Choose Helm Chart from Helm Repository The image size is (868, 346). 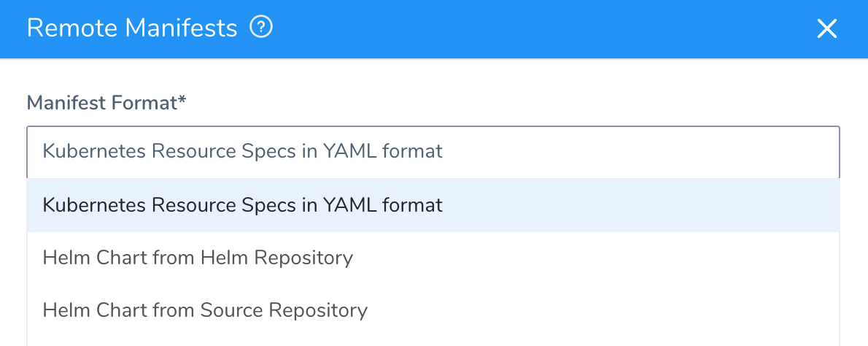[433, 258]
